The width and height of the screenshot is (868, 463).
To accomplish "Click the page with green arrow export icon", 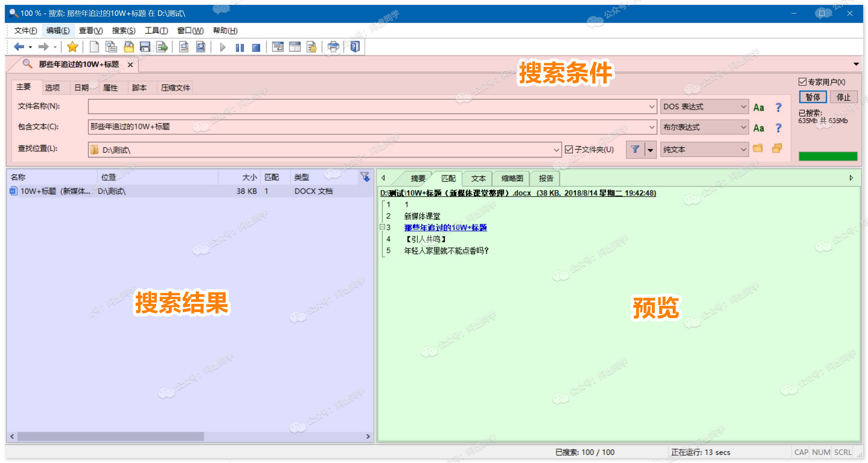I will (x=162, y=47).
